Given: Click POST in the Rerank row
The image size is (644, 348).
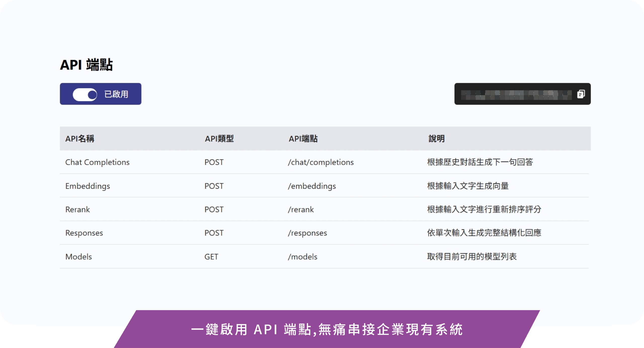Looking at the screenshot, I should [214, 210].
